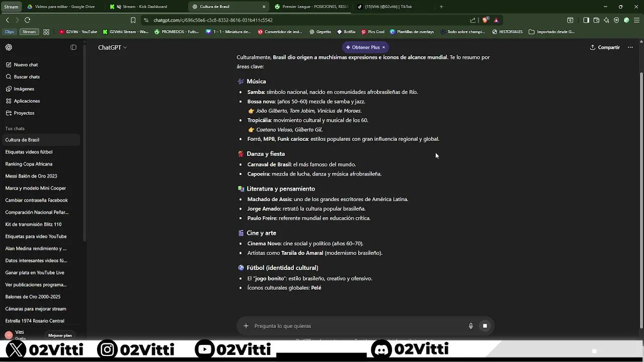The width and height of the screenshot is (644, 362).
Task: Switch to Videos para editar Google Drive tab
Action: pos(64,7)
